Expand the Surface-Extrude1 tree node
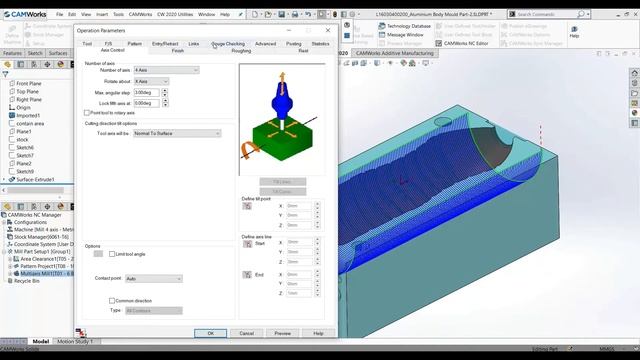Image resolution: width=640 pixels, height=360 pixels. point(4,179)
